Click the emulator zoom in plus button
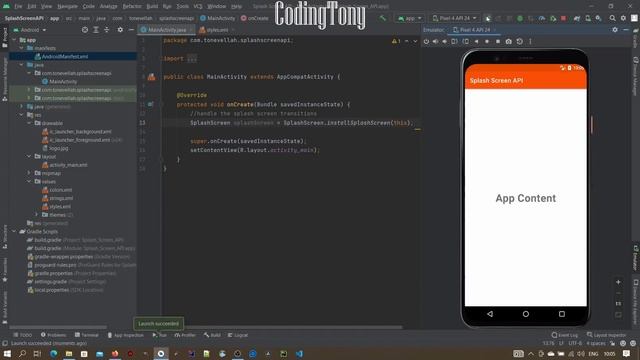640x360 pixels. pyautogui.click(x=618, y=282)
